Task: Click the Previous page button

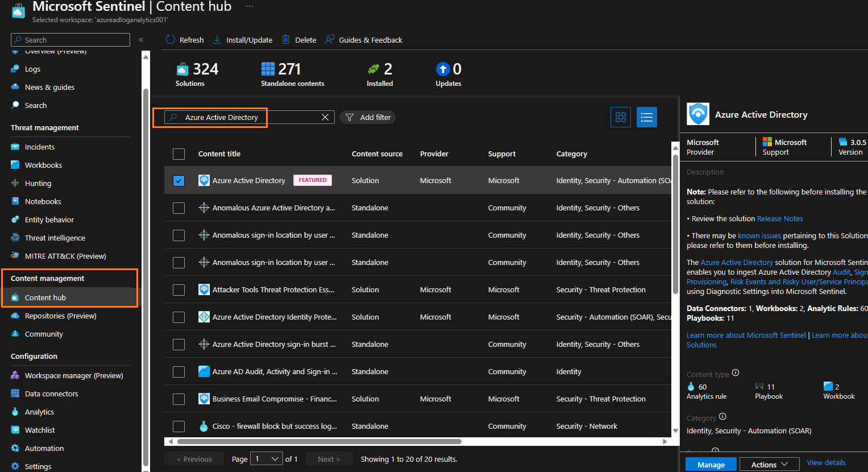Action: tap(194, 459)
